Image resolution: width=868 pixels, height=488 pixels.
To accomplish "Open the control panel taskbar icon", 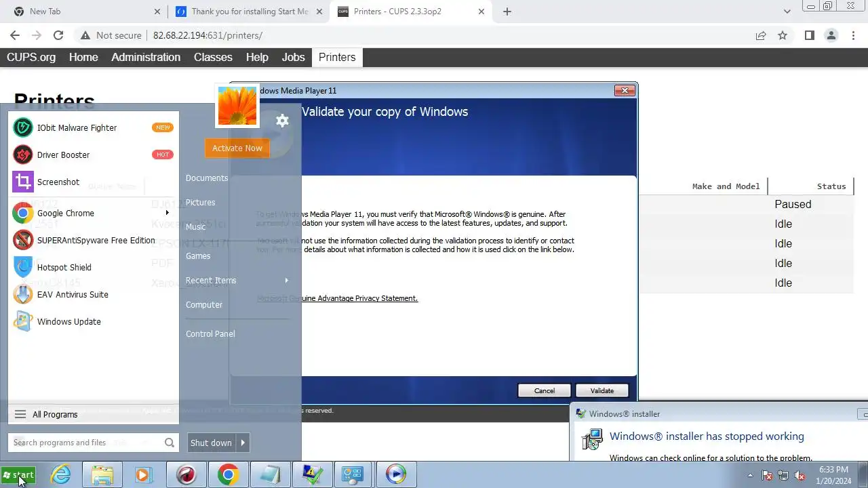I will (x=353, y=475).
